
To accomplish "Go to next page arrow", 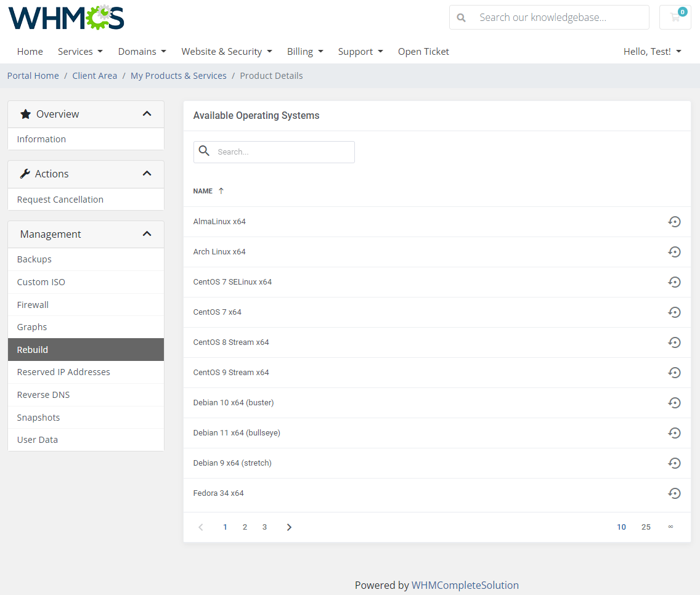I will coord(289,527).
